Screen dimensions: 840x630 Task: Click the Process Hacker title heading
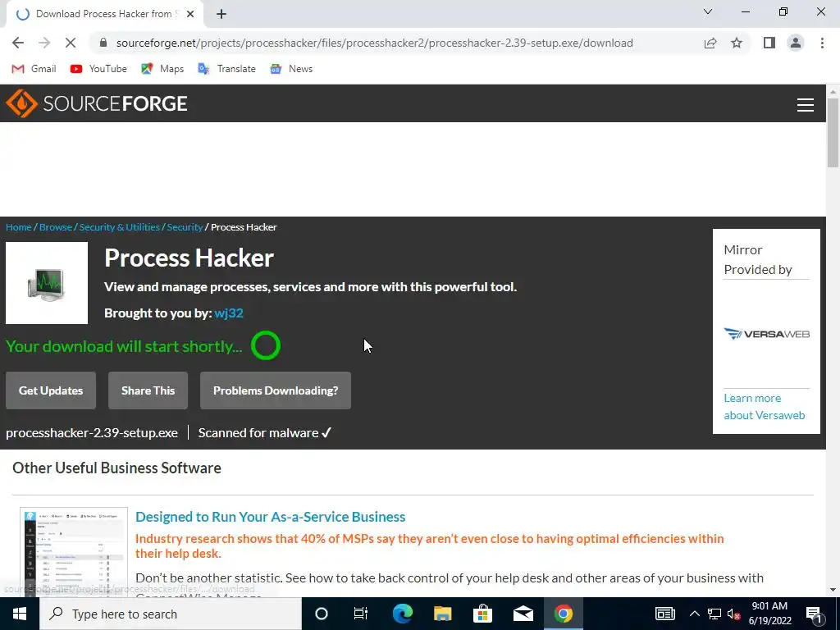coord(189,258)
